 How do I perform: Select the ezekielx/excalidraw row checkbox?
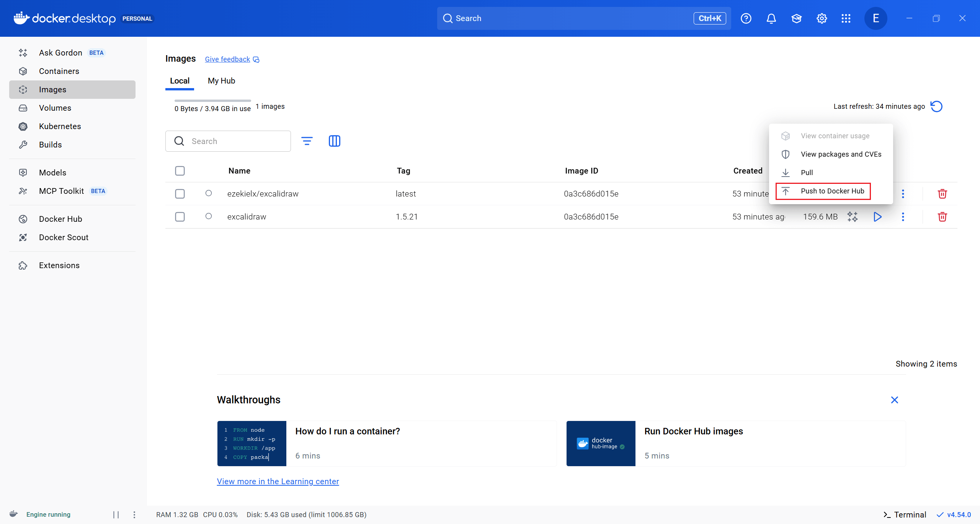pos(180,194)
